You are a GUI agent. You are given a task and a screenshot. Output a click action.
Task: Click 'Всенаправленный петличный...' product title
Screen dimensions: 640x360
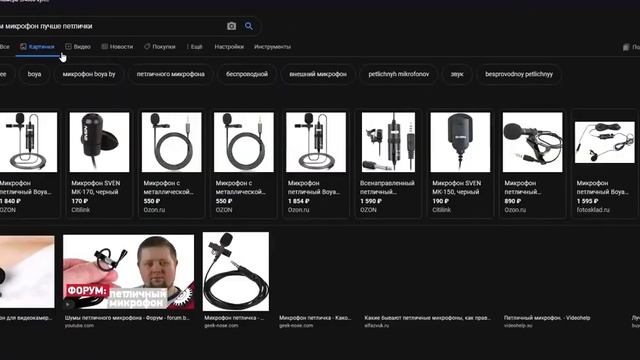(387, 187)
